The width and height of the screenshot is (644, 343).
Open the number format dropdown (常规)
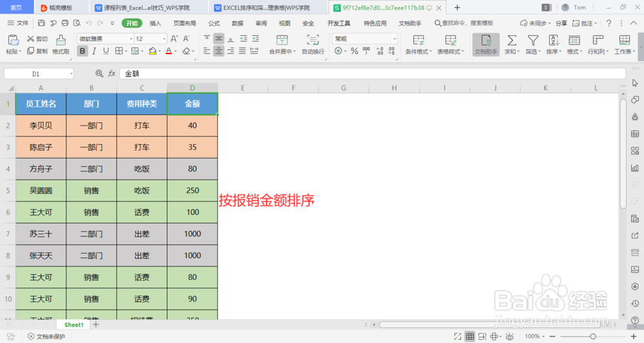pos(394,39)
